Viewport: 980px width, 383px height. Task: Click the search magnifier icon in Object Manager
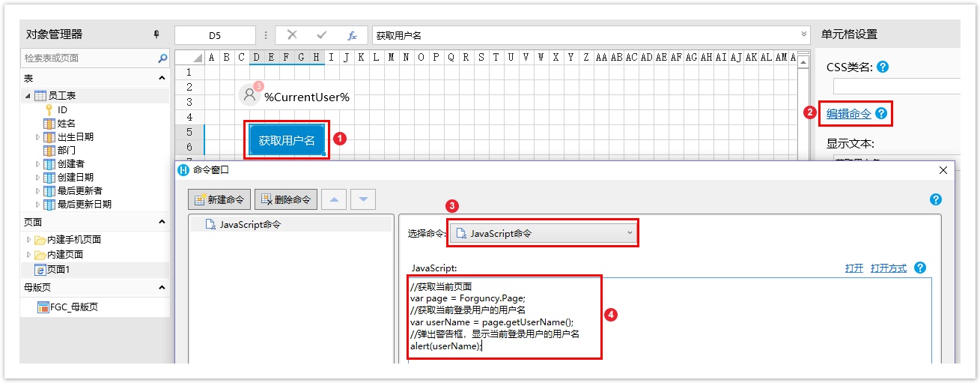[162, 58]
